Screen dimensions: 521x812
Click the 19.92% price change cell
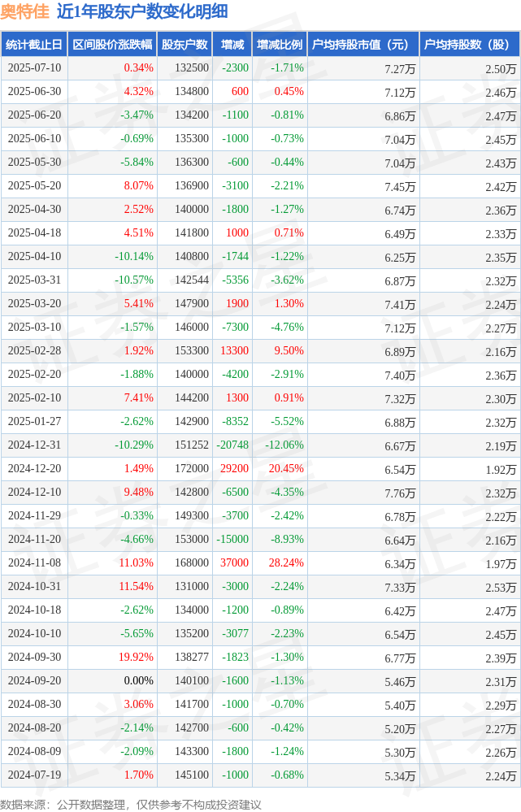click(137, 658)
